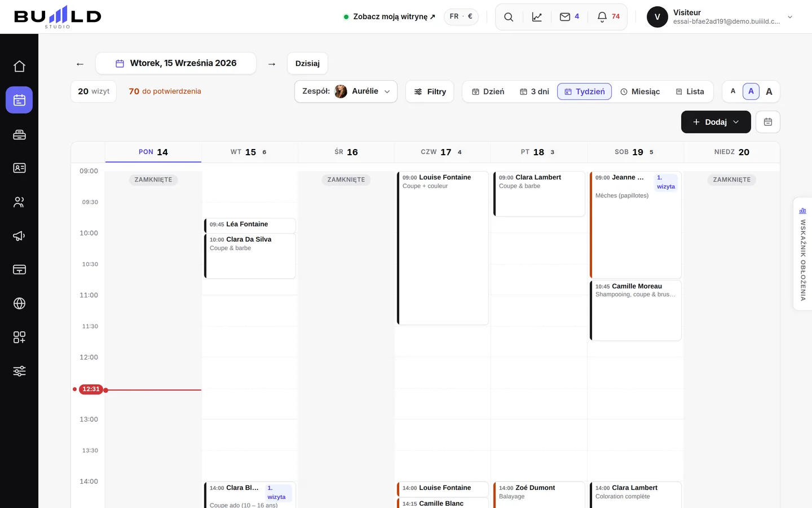
Task: Expand the Visiteur account menu chevron
Action: click(790, 17)
